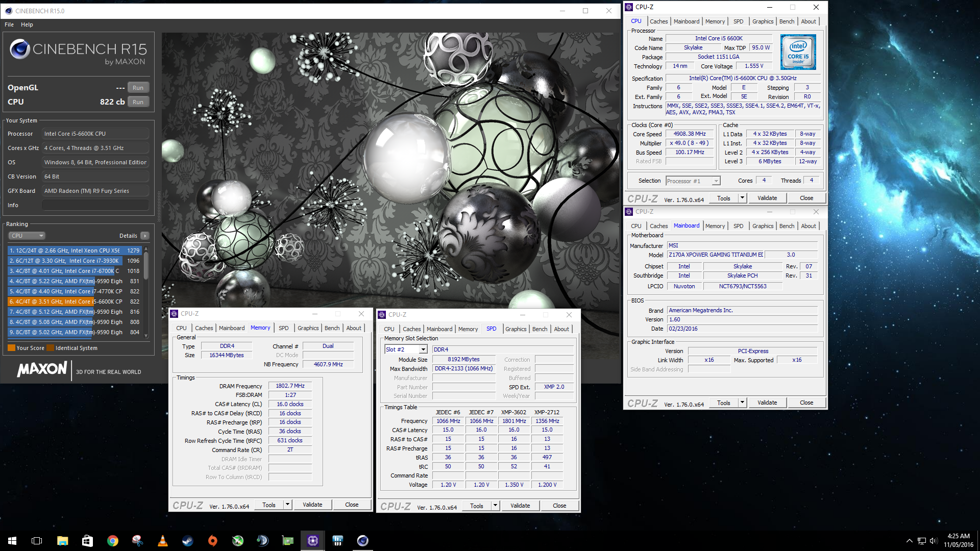Open the File menu in Cinebench

(x=9, y=24)
